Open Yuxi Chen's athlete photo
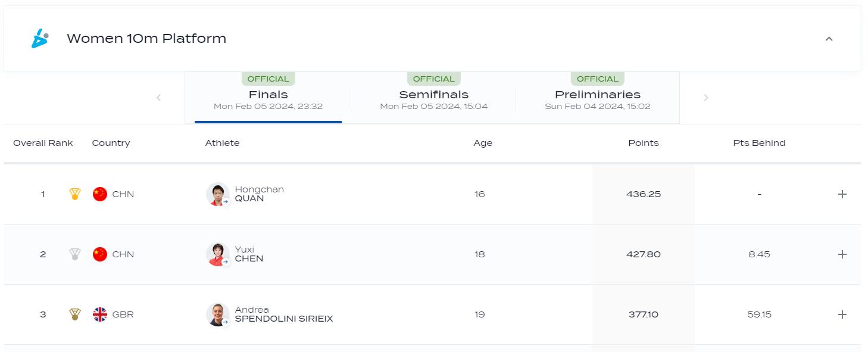868x352 pixels. click(x=217, y=254)
